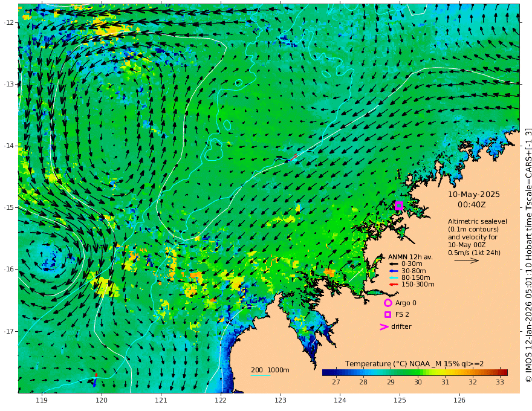Click the red marker near 120°E bottom edge
Screen dimensions: 532x411
pyautogui.click(x=96, y=375)
